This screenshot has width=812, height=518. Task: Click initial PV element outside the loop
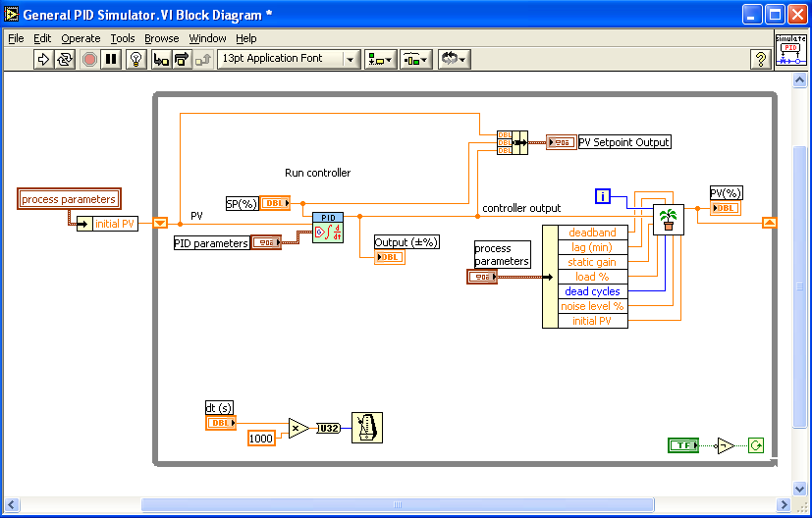pos(115,224)
